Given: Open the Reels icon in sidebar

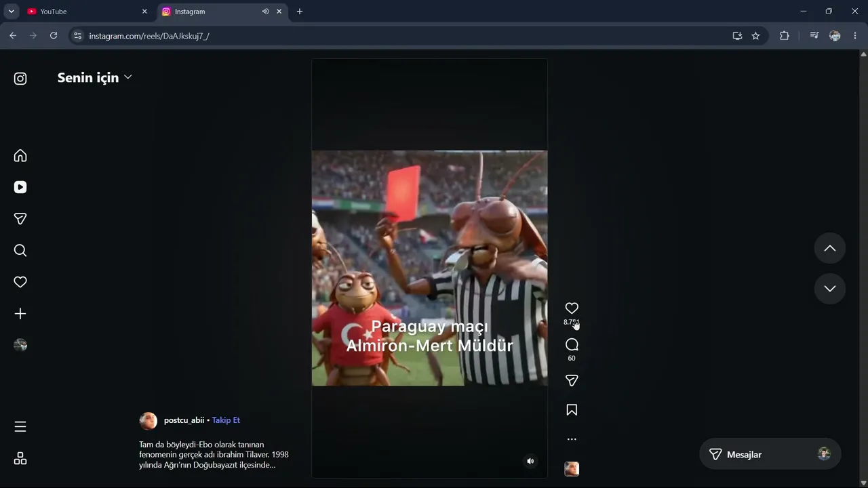Looking at the screenshot, I should pyautogui.click(x=20, y=187).
